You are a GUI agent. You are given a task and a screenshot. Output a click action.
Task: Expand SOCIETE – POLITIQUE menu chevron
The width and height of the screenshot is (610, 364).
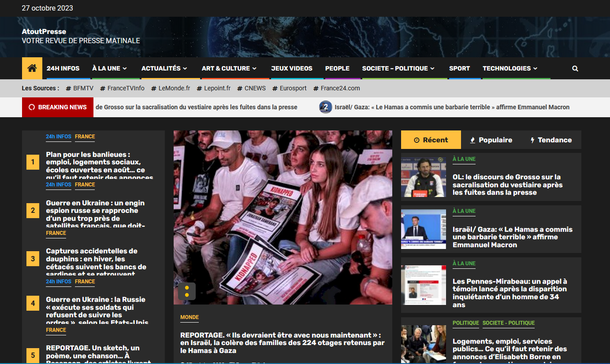tap(432, 68)
